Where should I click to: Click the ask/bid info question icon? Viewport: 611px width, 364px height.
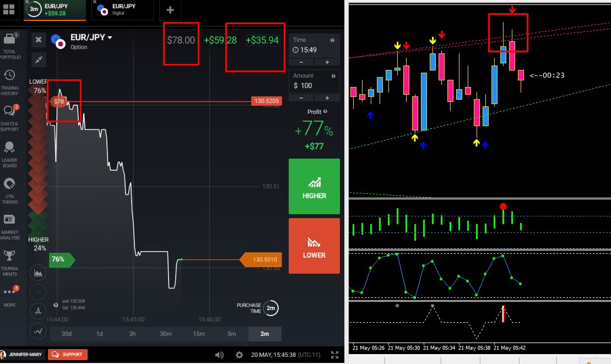[x=56, y=305]
